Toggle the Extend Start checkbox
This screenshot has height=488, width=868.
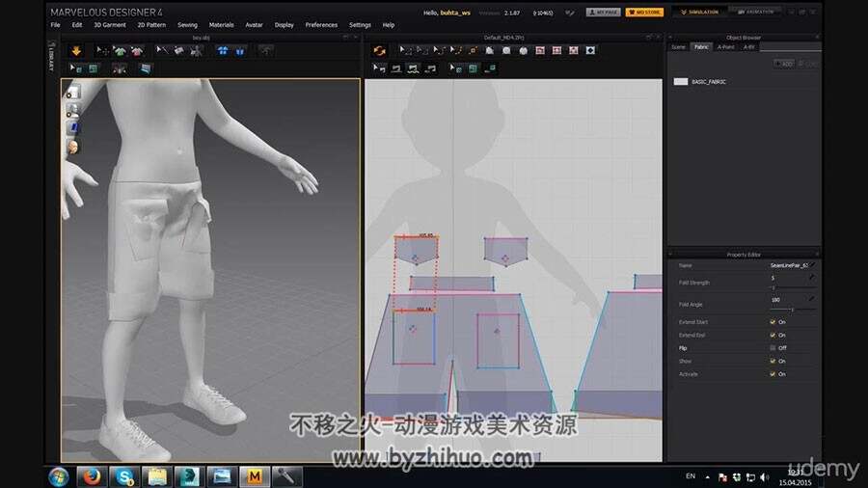[773, 321]
